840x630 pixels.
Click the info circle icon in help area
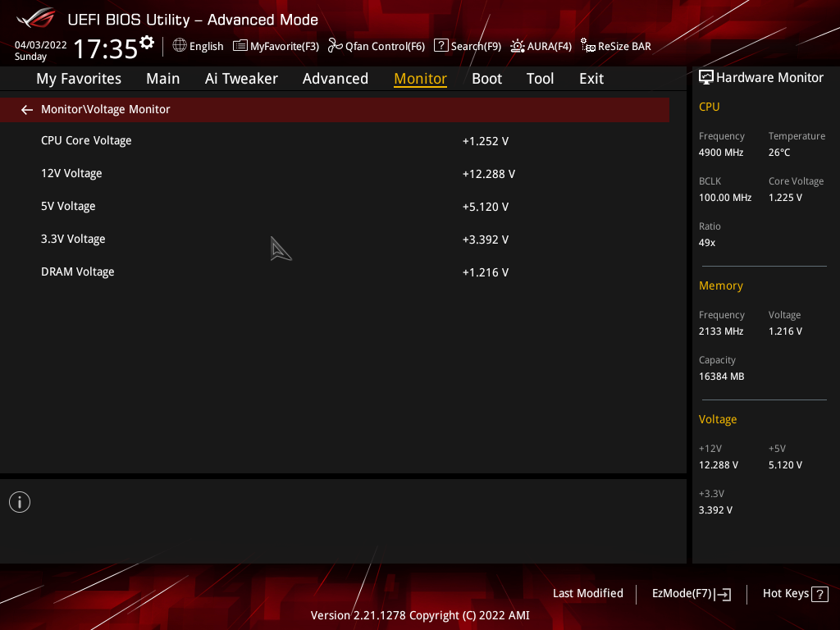(20, 503)
